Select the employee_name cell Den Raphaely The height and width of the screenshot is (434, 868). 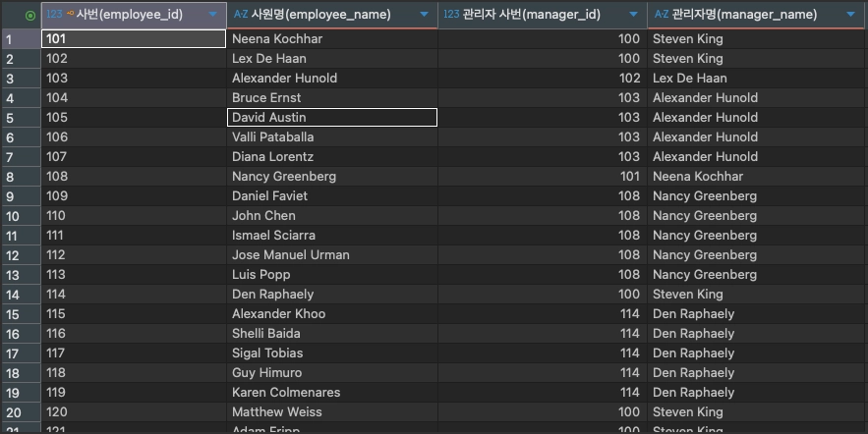coord(332,295)
